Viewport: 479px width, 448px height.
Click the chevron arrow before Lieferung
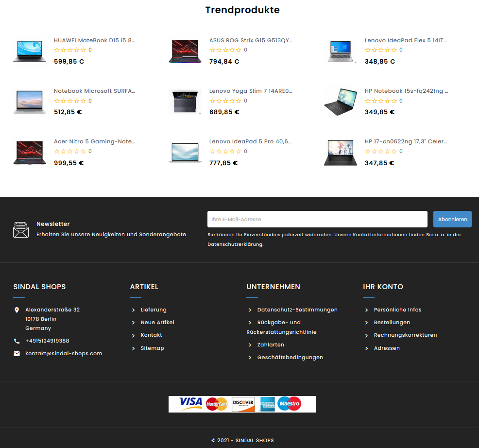pyautogui.click(x=133, y=310)
